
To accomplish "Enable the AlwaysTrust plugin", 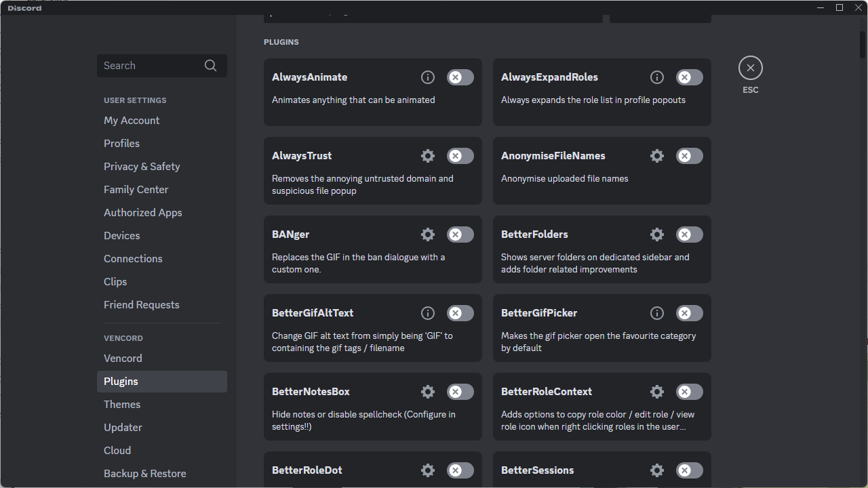I will 460,156.
